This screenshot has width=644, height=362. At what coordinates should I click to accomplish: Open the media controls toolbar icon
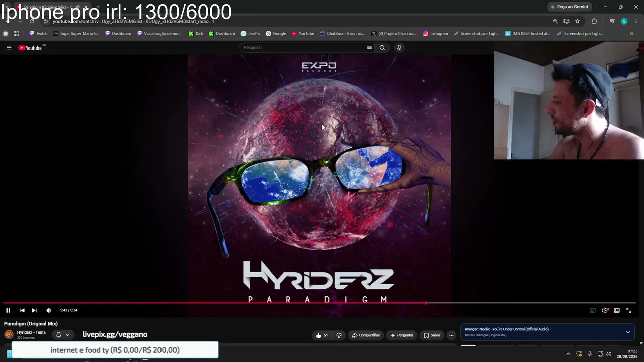tap(612, 21)
